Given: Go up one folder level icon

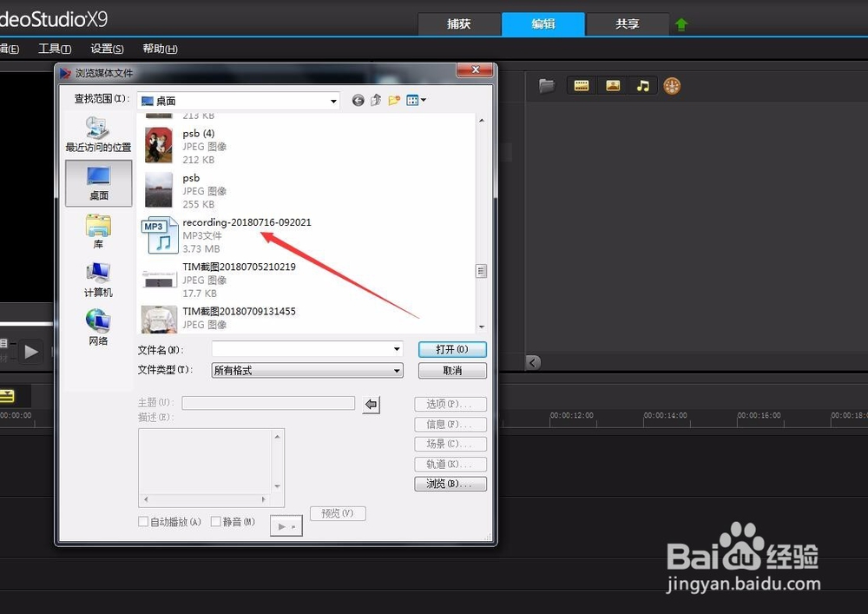Looking at the screenshot, I should pyautogui.click(x=376, y=100).
